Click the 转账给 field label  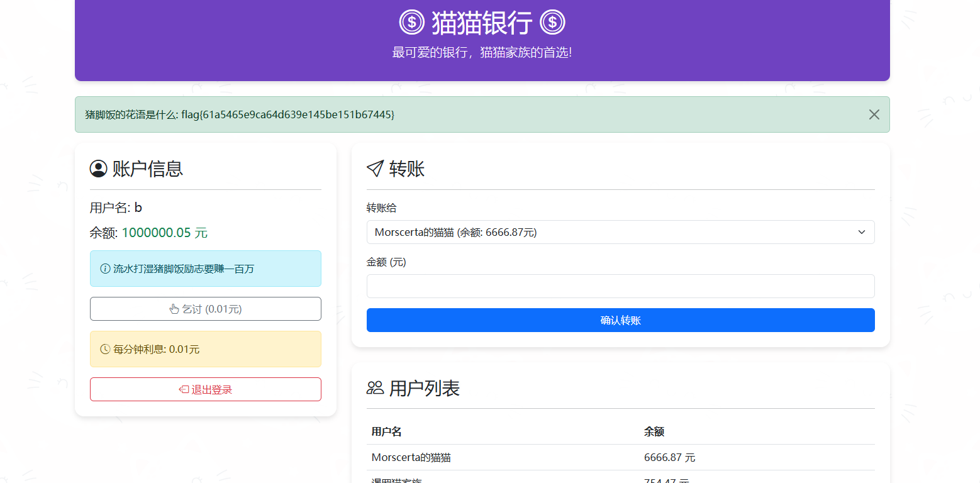pyautogui.click(x=382, y=208)
